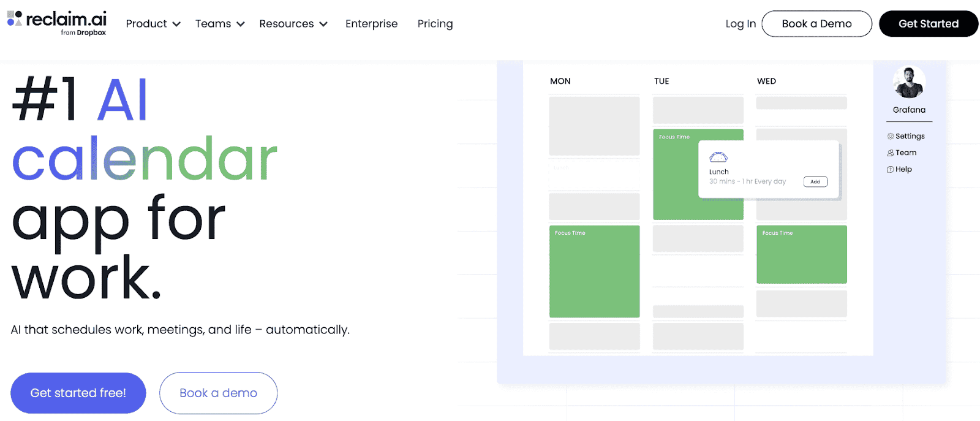Open the Product dropdown menu

tap(153, 24)
